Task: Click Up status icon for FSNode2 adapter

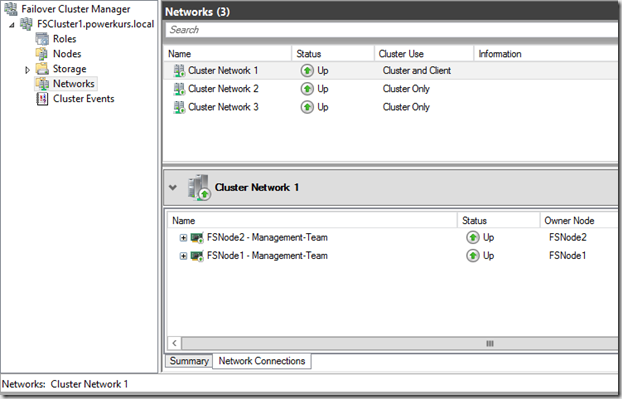Action: click(x=472, y=238)
